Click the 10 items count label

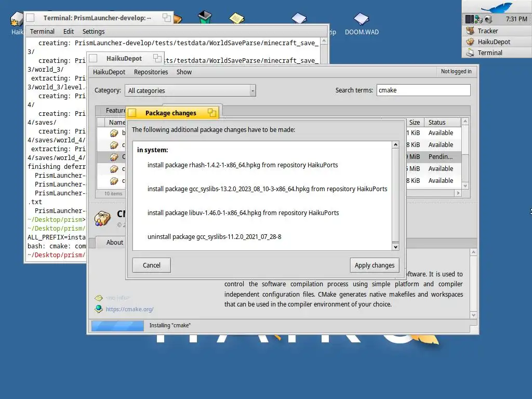113,193
